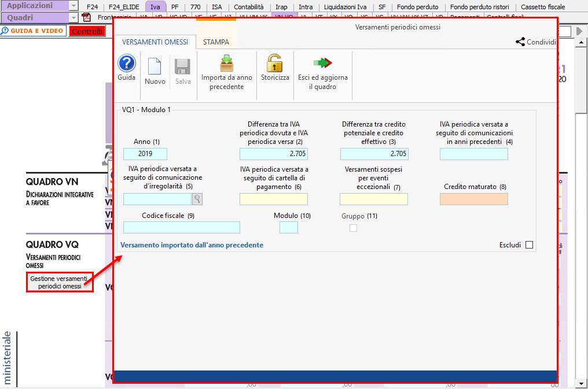
Task: Click the Modulo (10) field
Action: click(289, 227)
